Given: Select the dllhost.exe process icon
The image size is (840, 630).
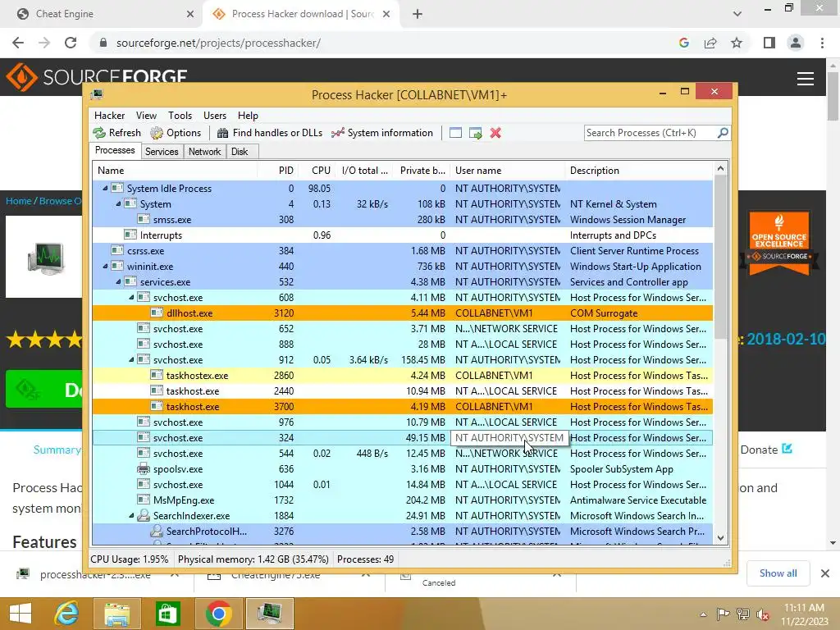Looking at the screenshot, I should 157,313.
